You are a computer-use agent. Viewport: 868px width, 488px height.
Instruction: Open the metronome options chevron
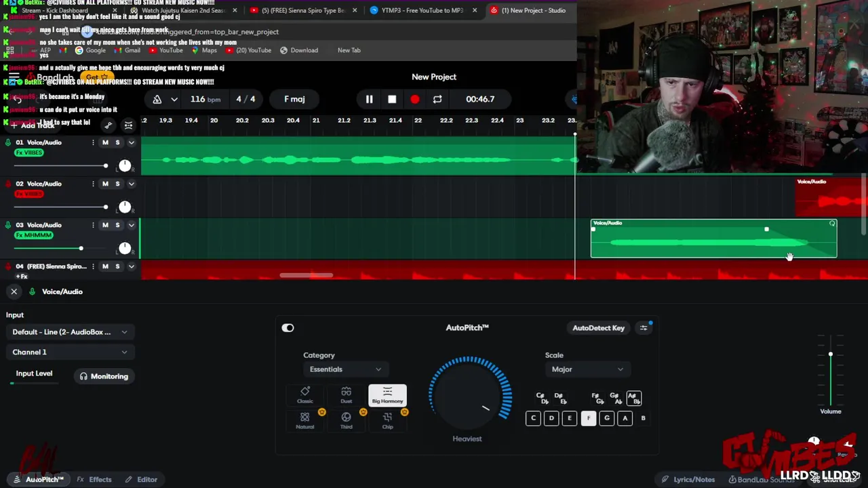point(174,99)
